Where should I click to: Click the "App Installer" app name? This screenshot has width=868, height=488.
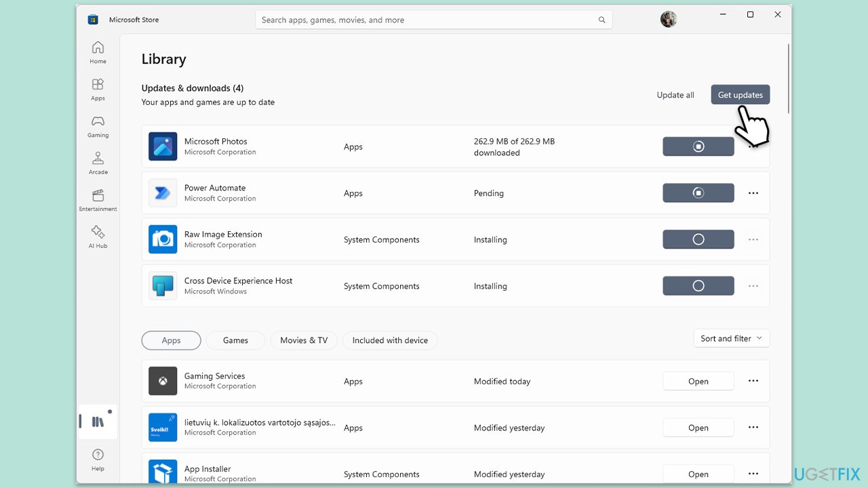click(x=208, y=469)
